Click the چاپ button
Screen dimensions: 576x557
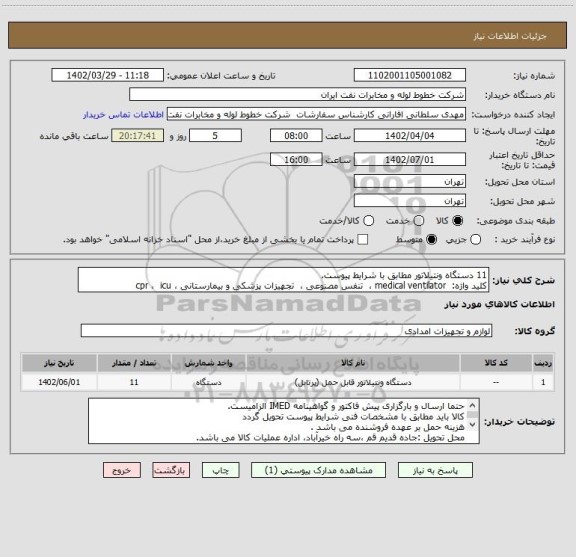point(220,470)
